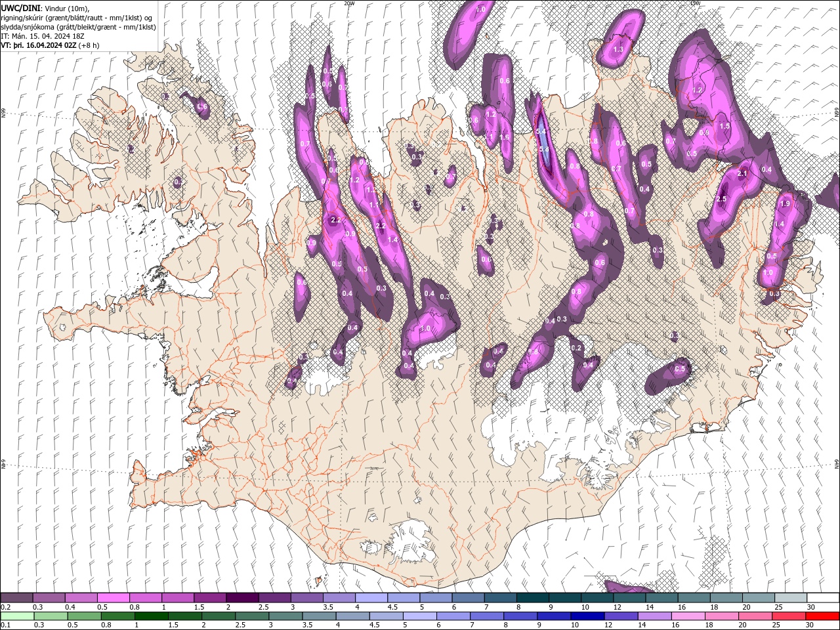
Task: Click the 'UWC/DINI: Vindur (10m),' title text
Action: (x=46, y=7)
